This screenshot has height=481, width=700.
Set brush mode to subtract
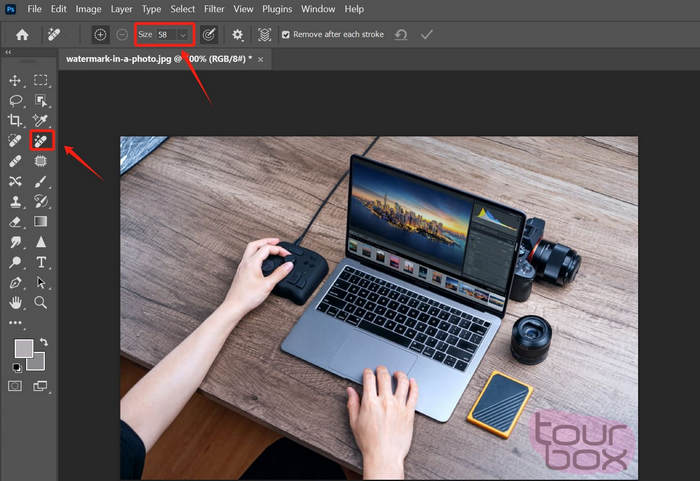point(122,34)
